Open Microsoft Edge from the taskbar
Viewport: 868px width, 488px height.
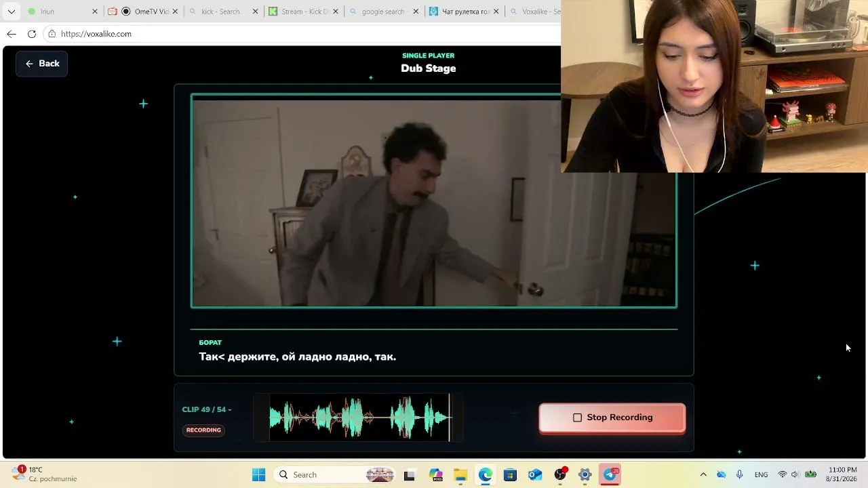tap(486, 475)
